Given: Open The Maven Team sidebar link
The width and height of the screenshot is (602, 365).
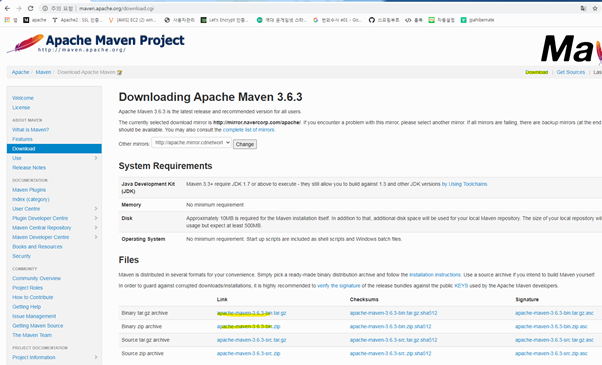Looking at the screenshot, I should (32, 335).
